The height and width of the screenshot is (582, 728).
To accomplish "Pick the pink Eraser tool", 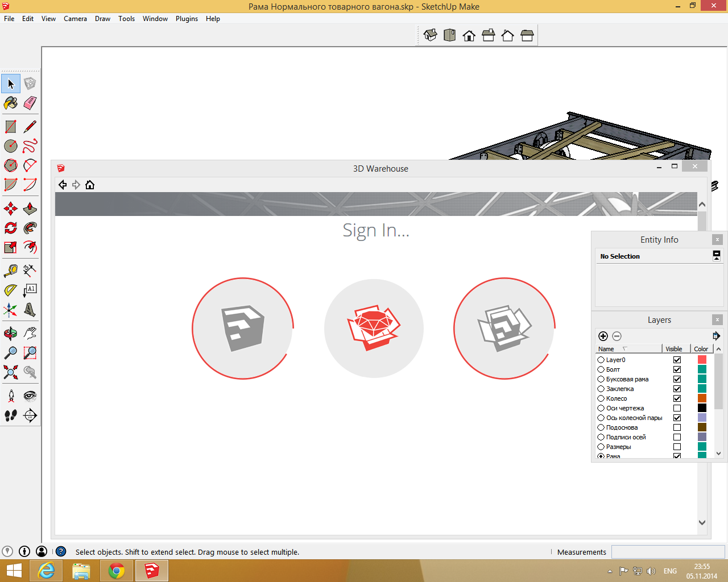I will coord(30,103).
